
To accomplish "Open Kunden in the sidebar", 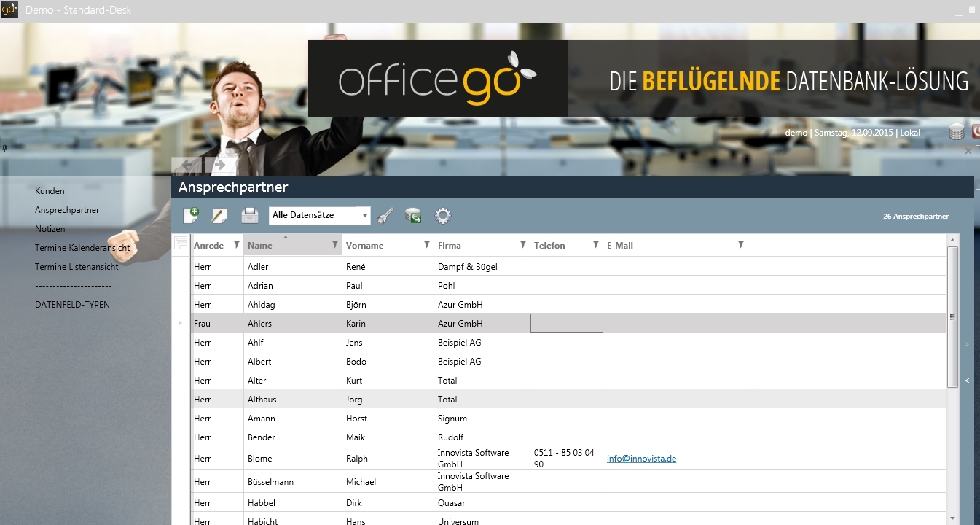I will 50,191.
